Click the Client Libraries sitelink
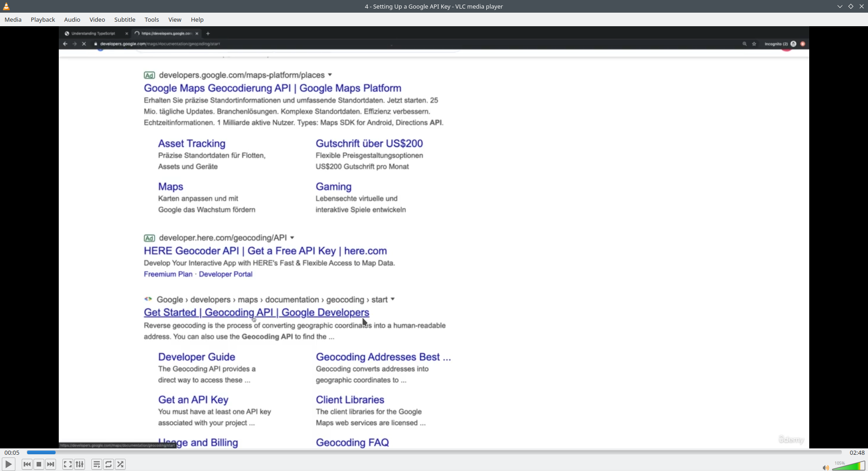This screenshot has height=471, width=868. [x=350, y=400]
